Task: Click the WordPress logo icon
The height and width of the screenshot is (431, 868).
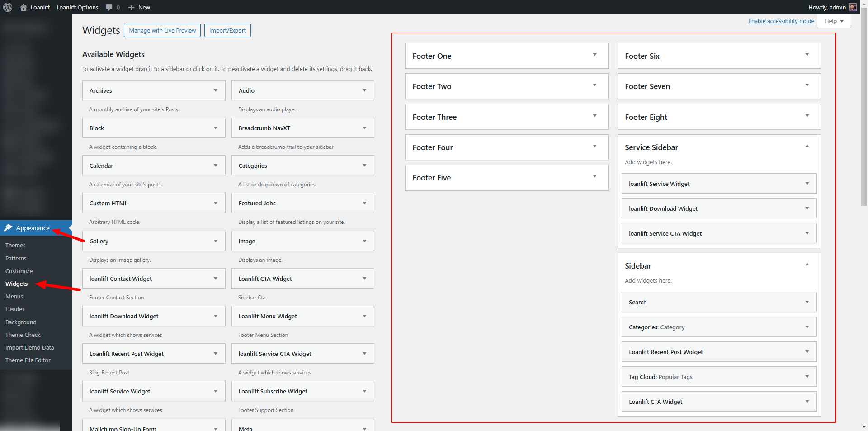Action: point(8,7)
